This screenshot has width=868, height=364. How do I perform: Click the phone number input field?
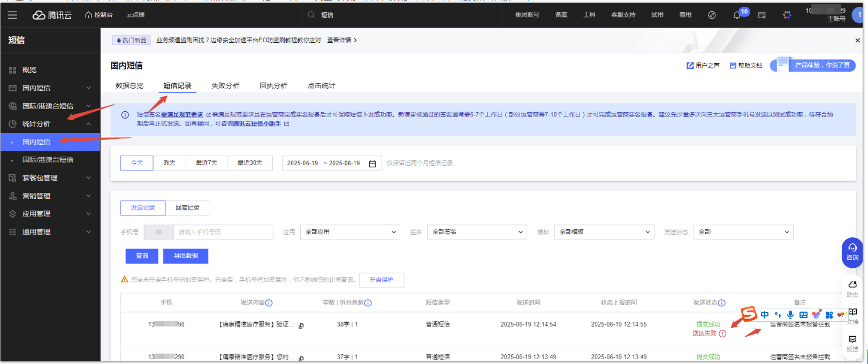[224, 232]
